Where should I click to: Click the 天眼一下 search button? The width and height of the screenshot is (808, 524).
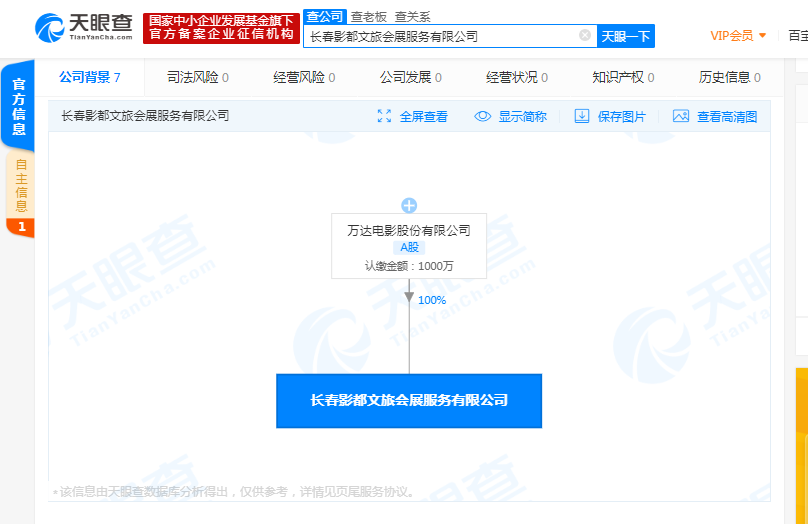tap(626, 36)
